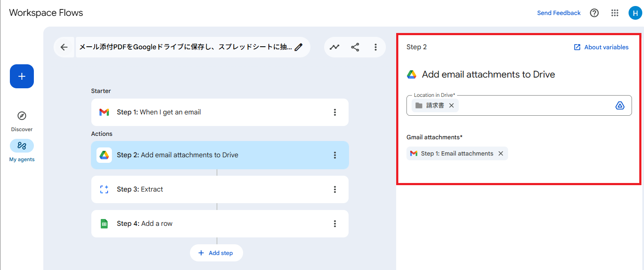Open Google apps grid launcher
Screen dimensions: 644x270
pos(615,13)
